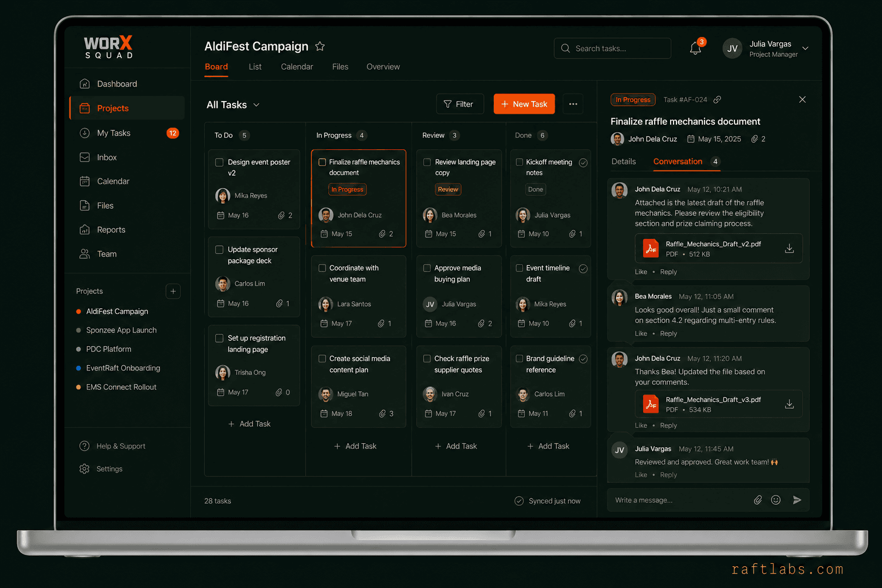The width and height of the screenshot is (882, 588).
Task: Reply to Julia Vargas' message
Action: tap(668, 475)
